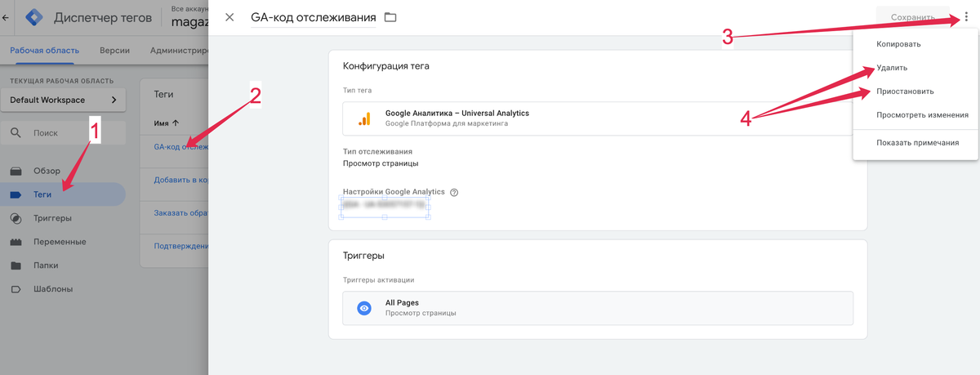Click the All Pages trigger row
The height and width of the screenshot is (375, 980).
point(597,308)
